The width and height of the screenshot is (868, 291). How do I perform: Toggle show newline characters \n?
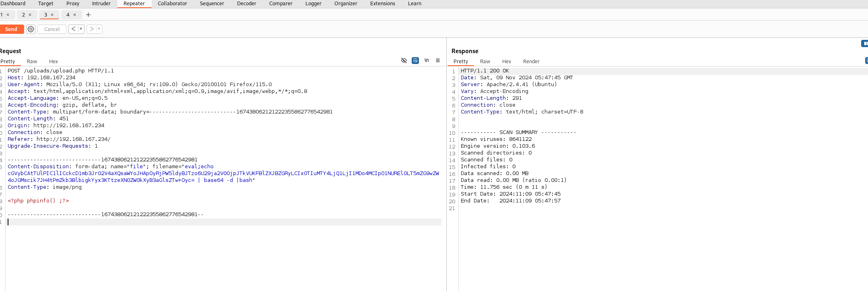[427, 60]
